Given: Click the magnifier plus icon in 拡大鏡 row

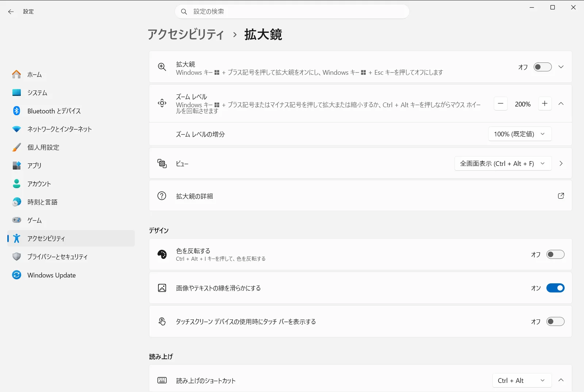Looking at the screenshot, I should (x=162, y=67).
